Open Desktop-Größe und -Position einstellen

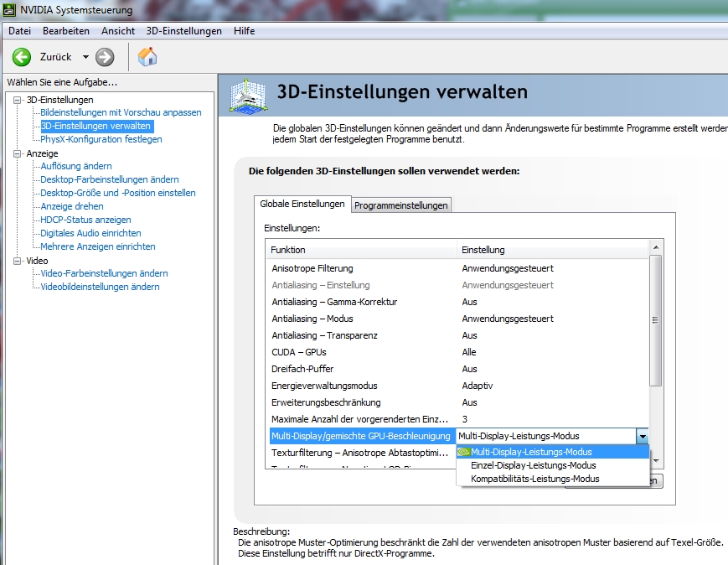click(x=118, y=193)
